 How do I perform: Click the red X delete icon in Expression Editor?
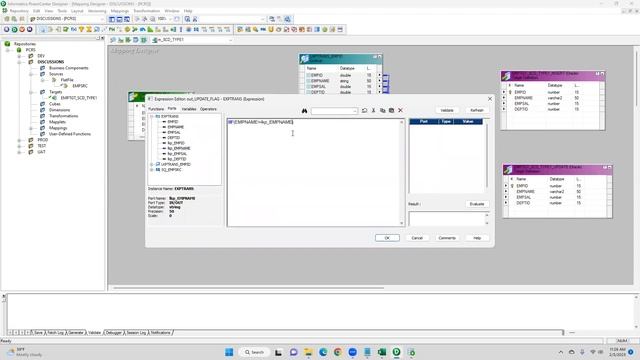point(400,111)
